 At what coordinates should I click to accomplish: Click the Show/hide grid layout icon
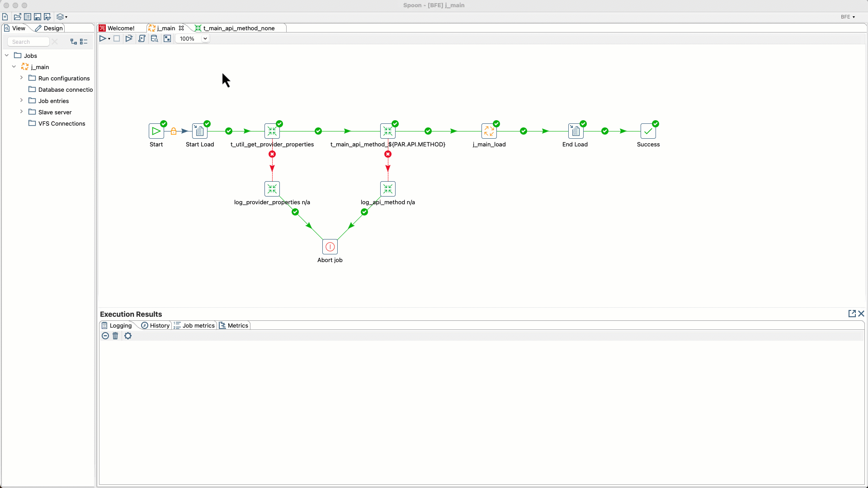click(84, 42)
